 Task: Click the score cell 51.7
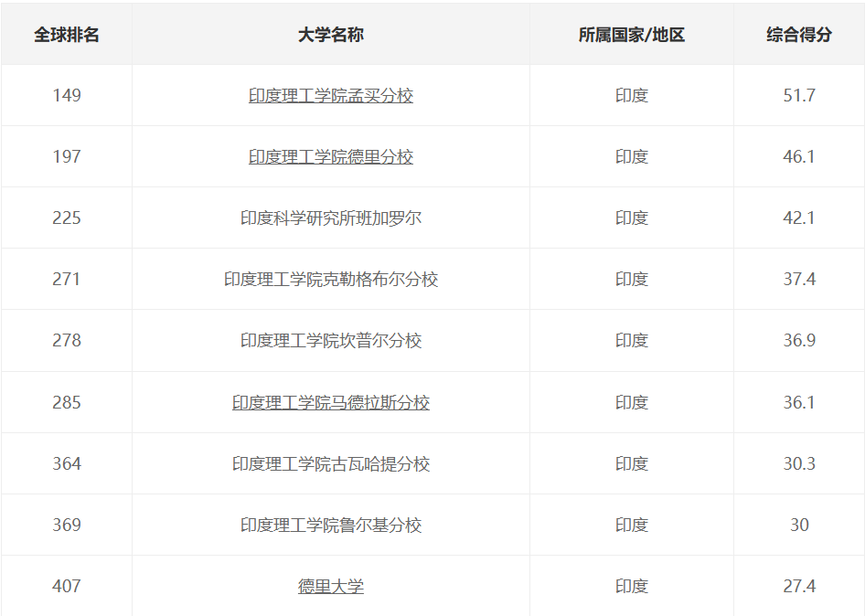tap(799, 95)
